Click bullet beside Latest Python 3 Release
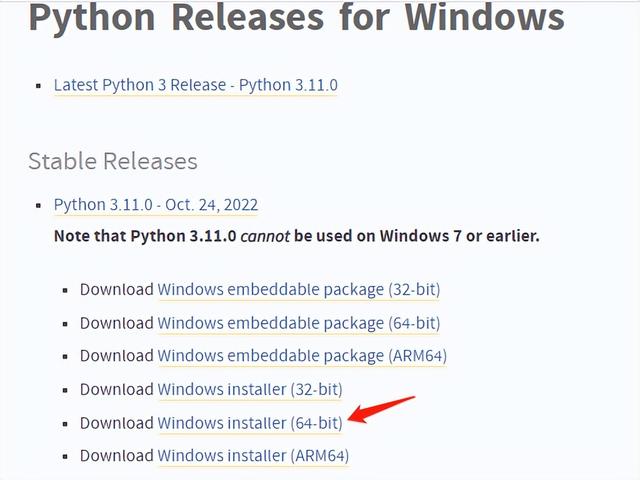 [39, 86]
